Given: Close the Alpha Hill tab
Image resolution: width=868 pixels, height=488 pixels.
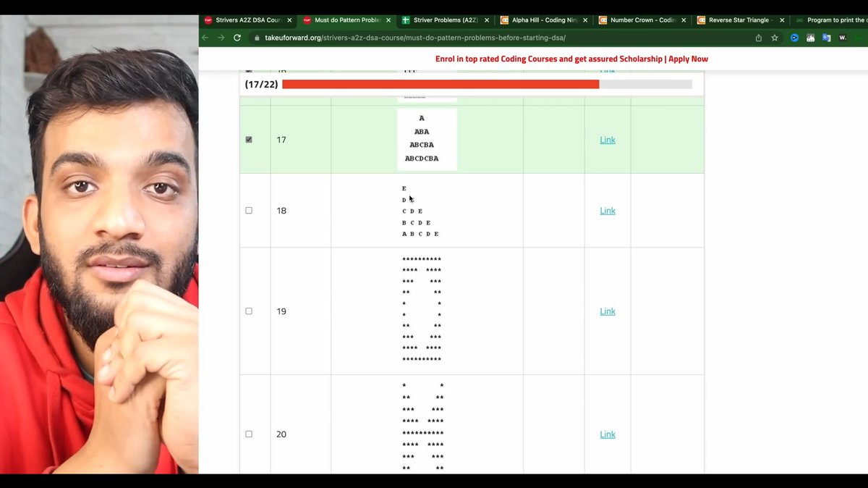Looking at the screenshot, I should (x=585, y=20).
